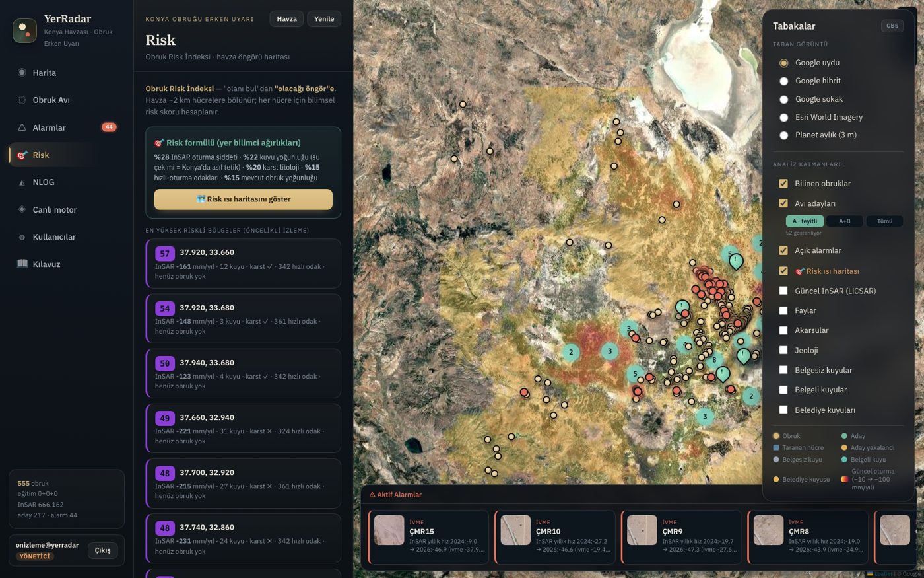Click the warning icon beside Aktif Alarmlar
Viewport: 924px width, 578px height.
(372, 495)
